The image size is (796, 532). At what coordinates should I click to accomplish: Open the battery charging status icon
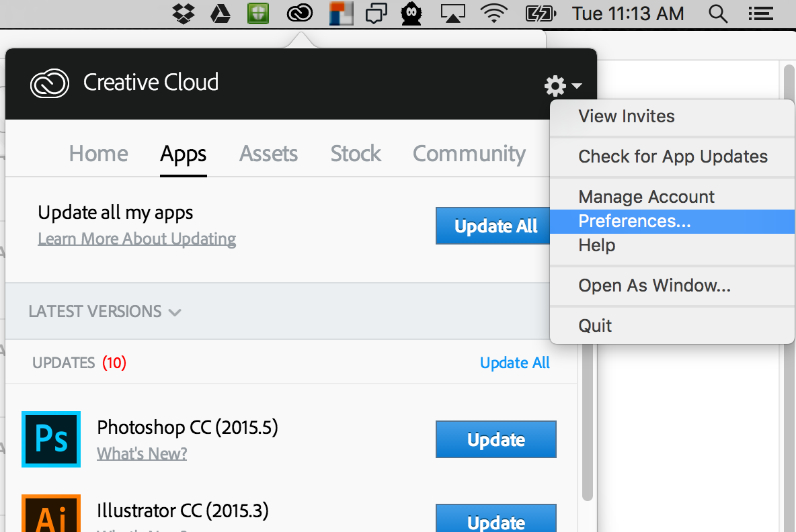point(540,13)
